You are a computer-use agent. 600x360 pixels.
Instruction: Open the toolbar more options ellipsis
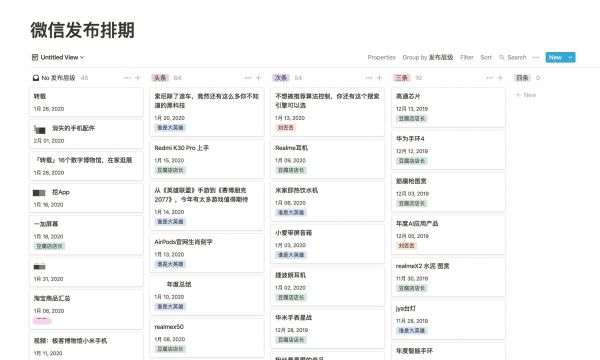tap(536, 57)
